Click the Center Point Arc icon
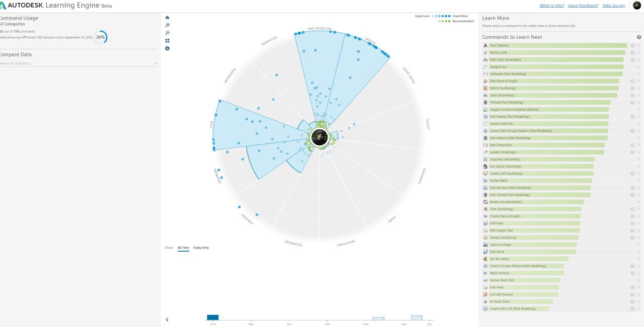The height and width of the screenshot is (327, 644). [486, 124]
